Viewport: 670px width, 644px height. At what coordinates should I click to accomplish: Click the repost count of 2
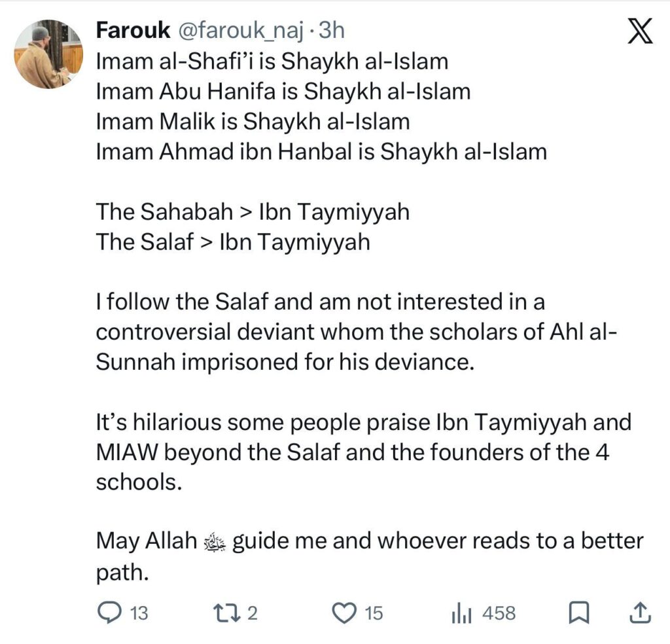(253, 613)
